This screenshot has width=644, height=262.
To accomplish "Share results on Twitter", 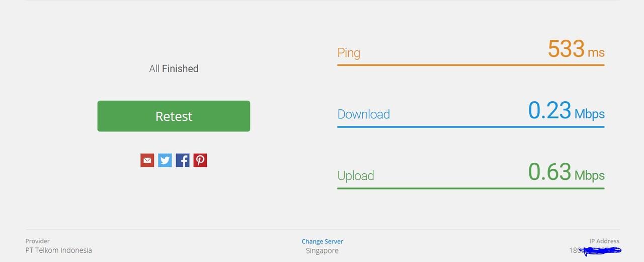I will click(x=165, y=160).
